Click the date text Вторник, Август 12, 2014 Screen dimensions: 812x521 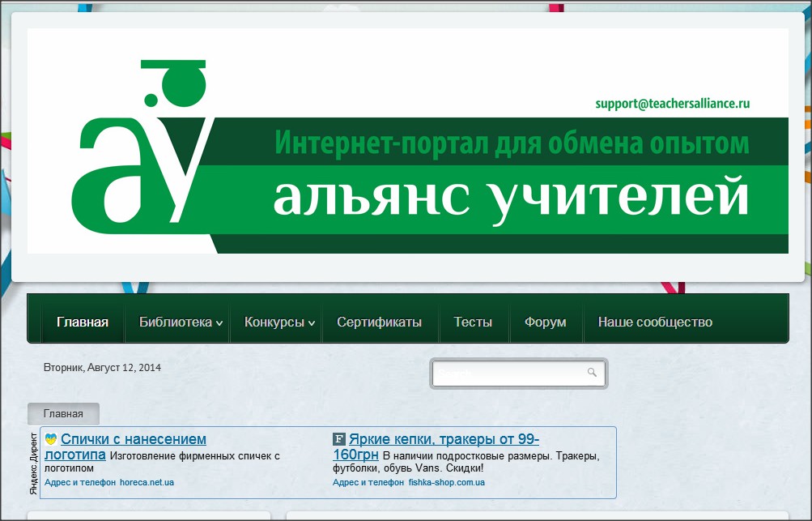pos(102,368)
